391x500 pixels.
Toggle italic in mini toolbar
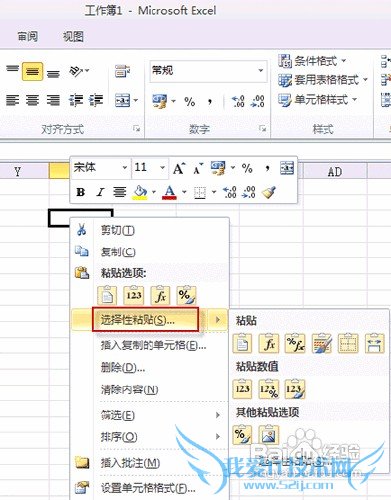pyautogui.click(x=100, y=192)
